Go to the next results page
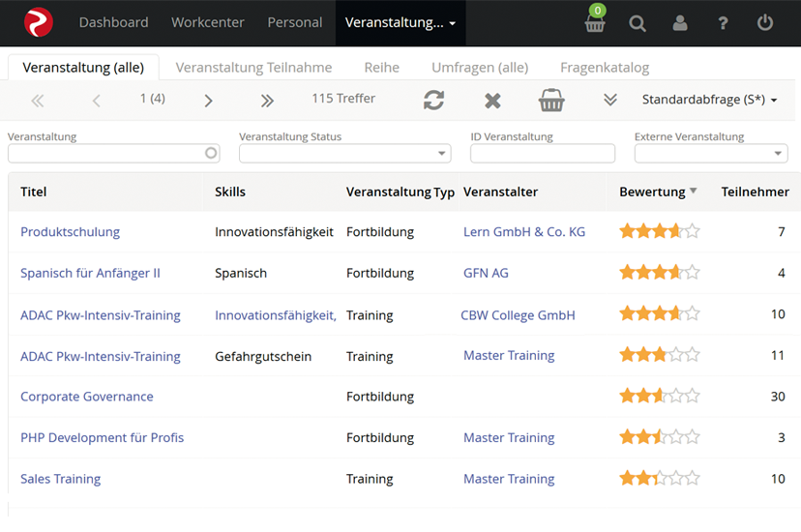The image size is (801, 532). pos(209,100)
